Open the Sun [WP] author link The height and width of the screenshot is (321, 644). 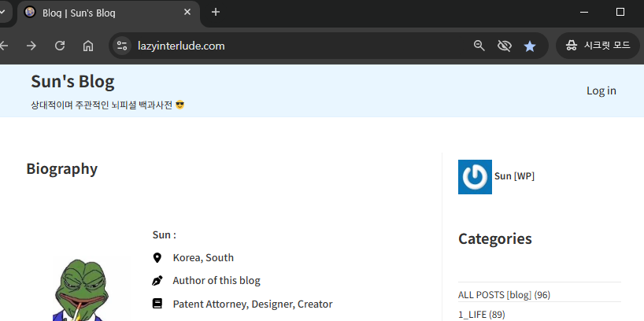coord(514,176)
